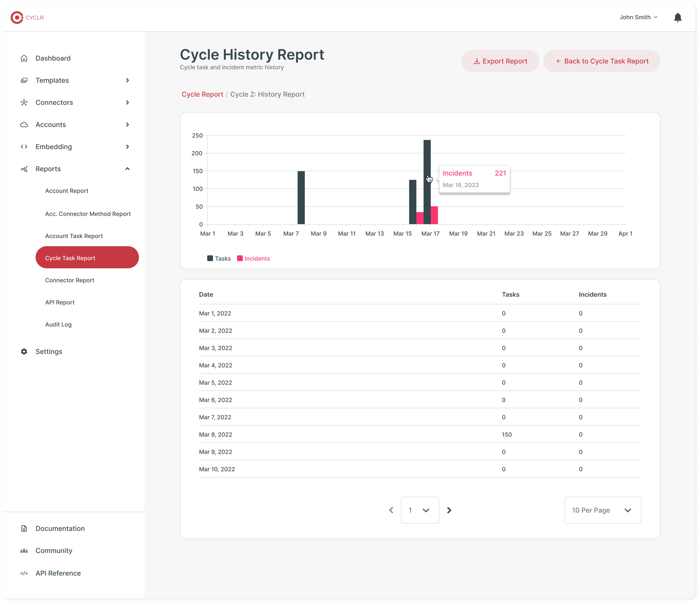Click the Incidents column header
The height and width of the screenshot is (603, 700).
[x=593, y=295]
